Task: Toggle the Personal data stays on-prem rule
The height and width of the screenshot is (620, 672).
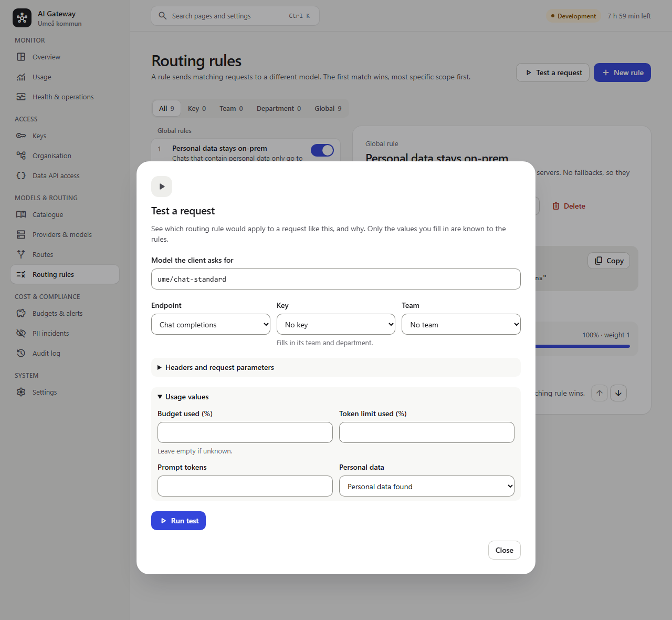Action: pyautogui.click(x=322, y=150)
